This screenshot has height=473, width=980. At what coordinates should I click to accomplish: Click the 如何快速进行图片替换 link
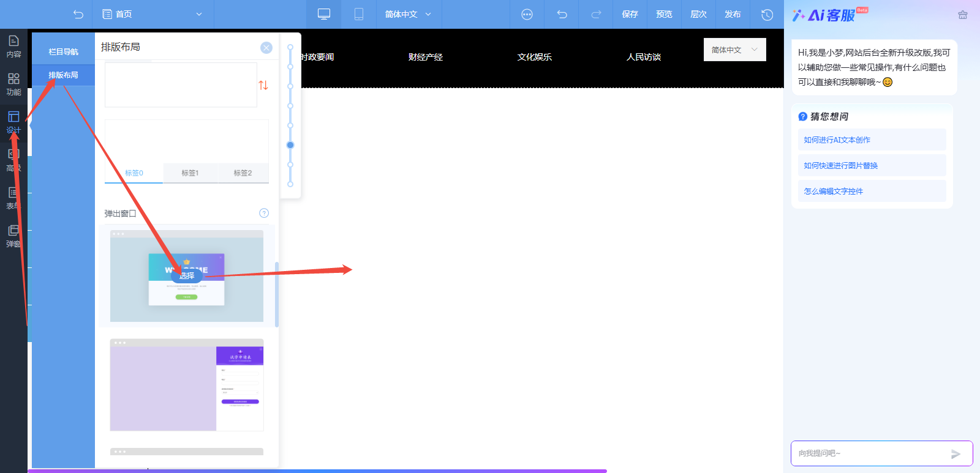tap(872, 165)
